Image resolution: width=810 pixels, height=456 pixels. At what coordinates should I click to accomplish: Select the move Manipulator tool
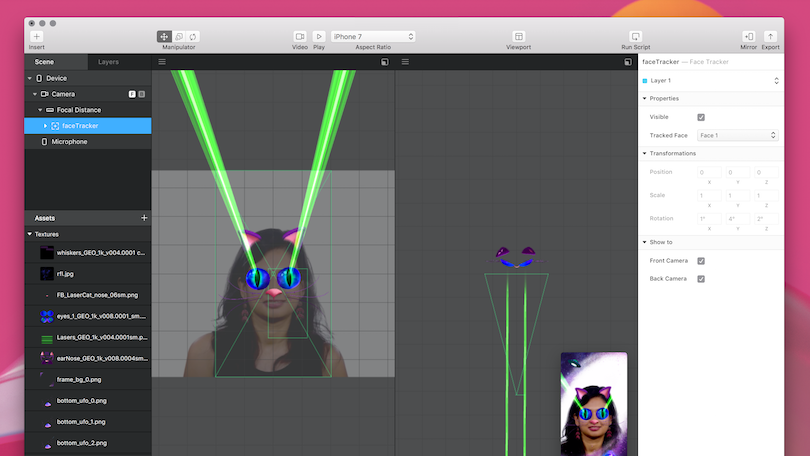[164, 36]
